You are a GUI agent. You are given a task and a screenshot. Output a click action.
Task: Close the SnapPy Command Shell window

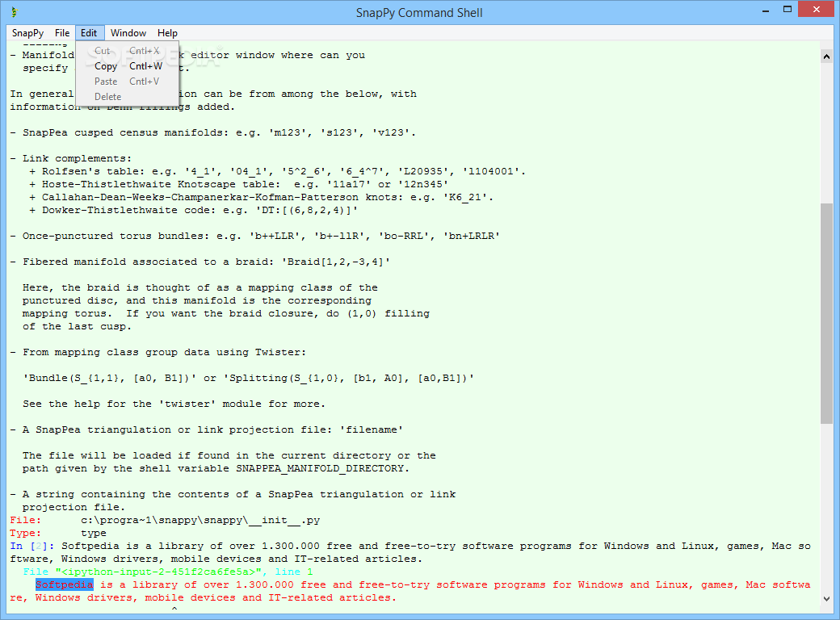coord(816,9)
